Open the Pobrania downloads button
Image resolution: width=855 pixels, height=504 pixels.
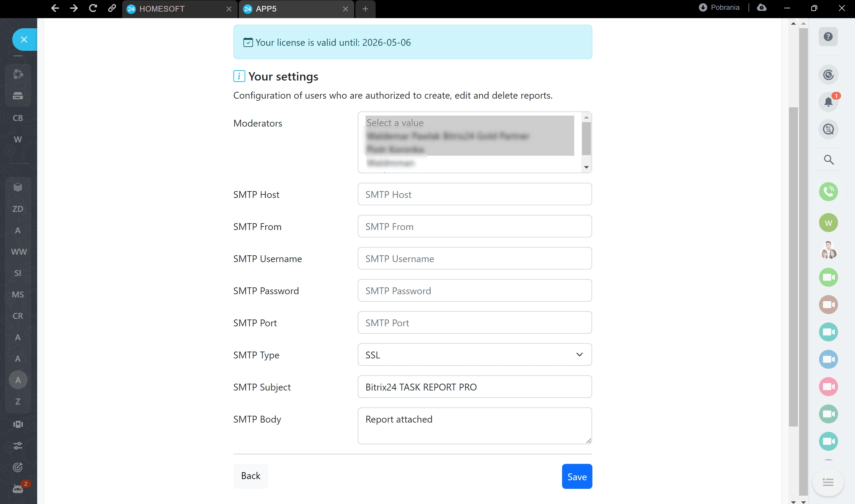tap(719, 8)
